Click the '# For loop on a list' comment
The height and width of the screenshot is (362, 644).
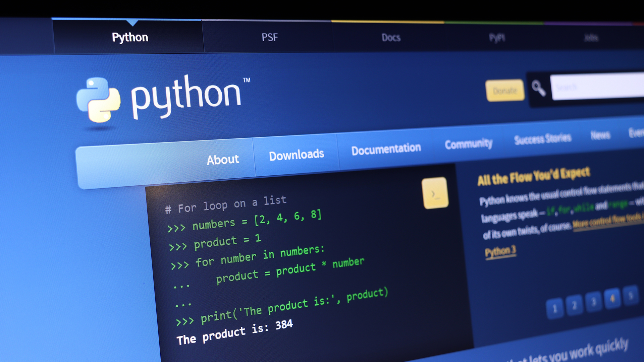click(x=225, y=204)
